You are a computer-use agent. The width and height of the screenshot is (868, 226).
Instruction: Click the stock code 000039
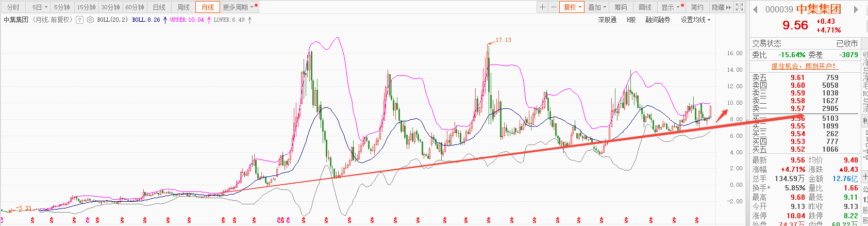pyautogui.click(x=779, y=9)
